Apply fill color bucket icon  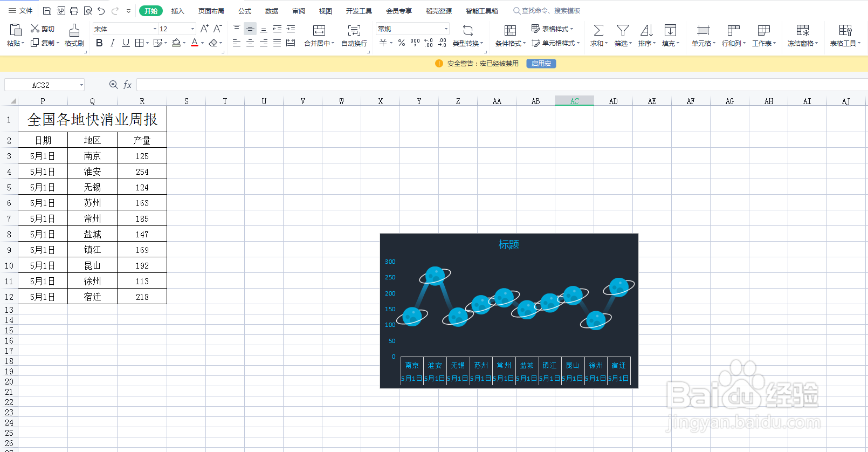176,43
